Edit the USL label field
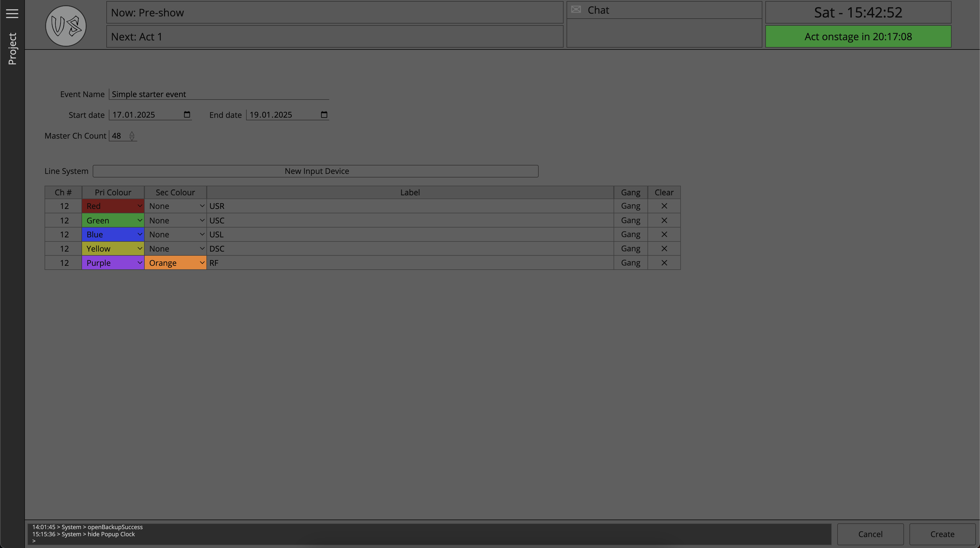980x548 pixels. point(410,234)
